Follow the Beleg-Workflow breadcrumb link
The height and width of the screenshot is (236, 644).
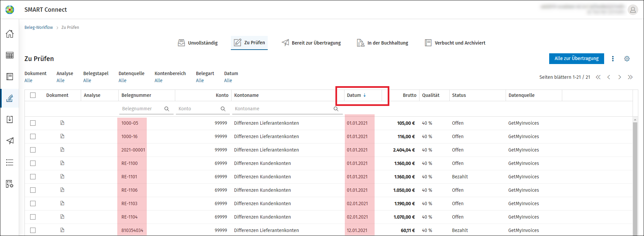(x=39, y=27)
